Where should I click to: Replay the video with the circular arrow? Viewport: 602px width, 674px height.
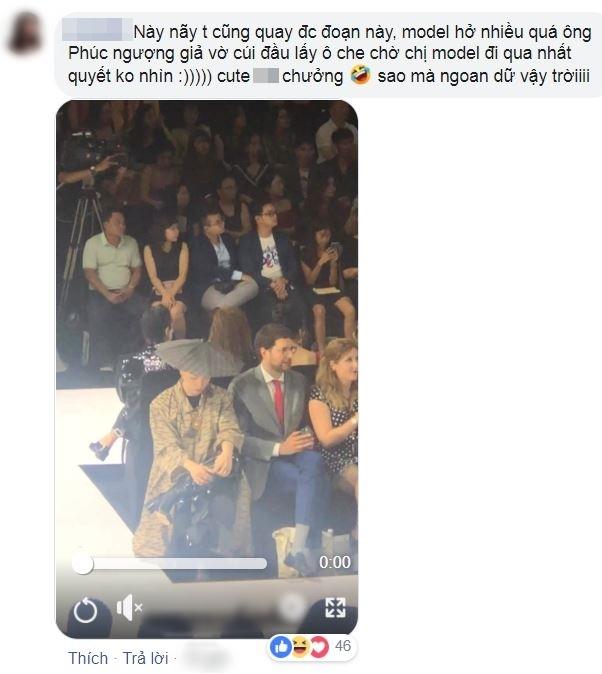click(x=85, y=610)
